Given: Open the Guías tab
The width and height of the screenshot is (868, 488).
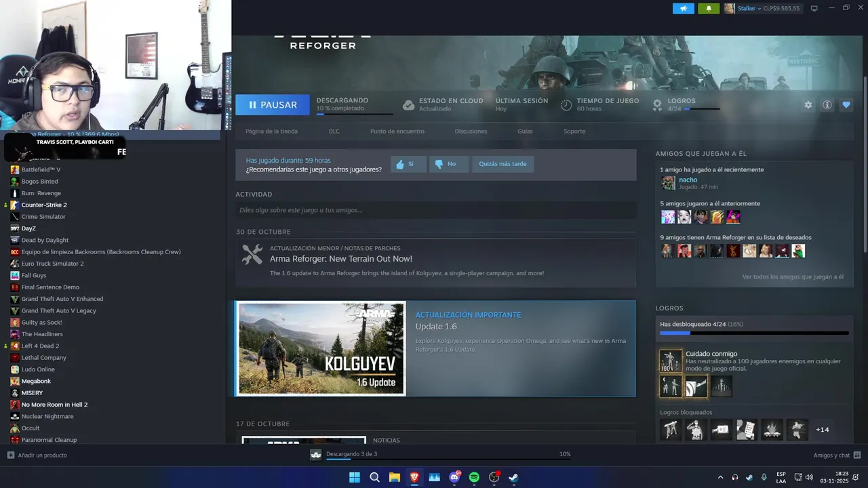Looking at the screenshot, I should (x=525, y=131).
